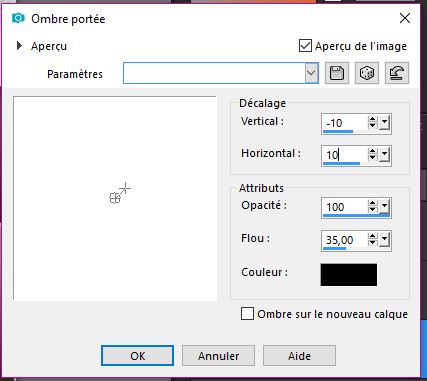Click the save preset floppy disk icon
427x381 pixels.
click(x=337, y=73)
